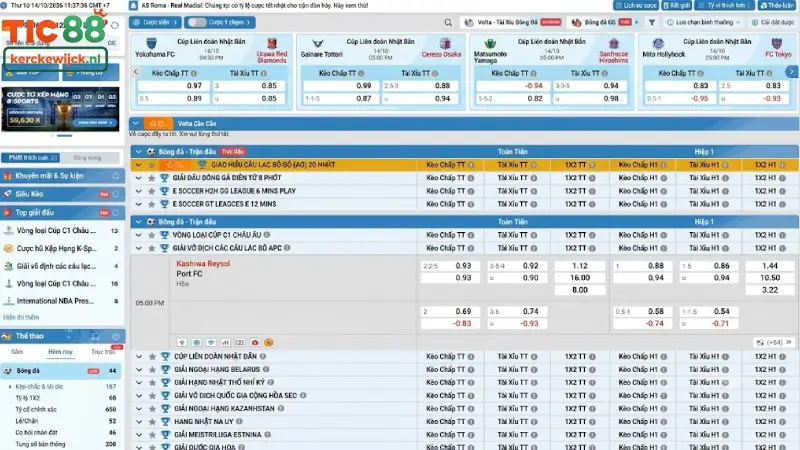Click the E-Sports ranking promotional banner
Image resolution: width=800 pixels, height=450 pixels.
pos(60,109)
